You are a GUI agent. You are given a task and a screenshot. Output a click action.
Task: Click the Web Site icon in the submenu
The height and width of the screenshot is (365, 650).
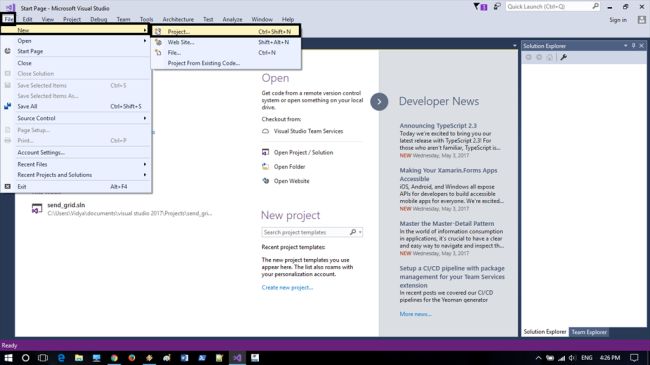pos(158,42)
